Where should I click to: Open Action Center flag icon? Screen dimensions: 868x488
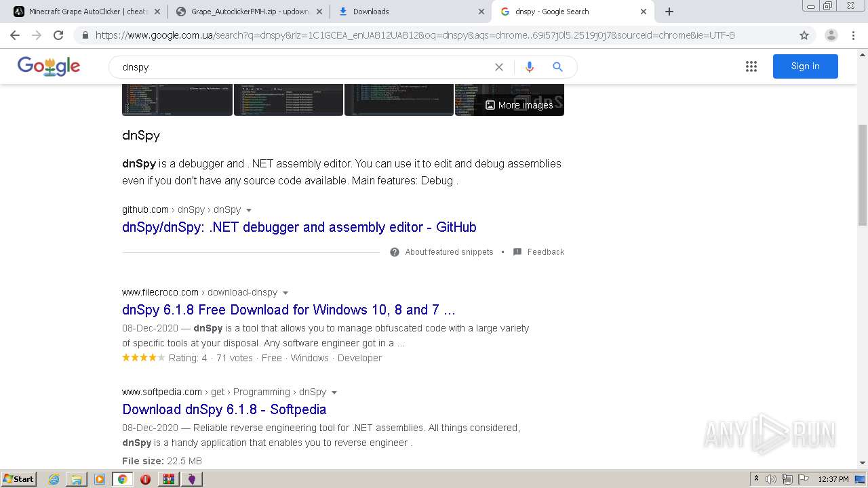click(804, 479)
